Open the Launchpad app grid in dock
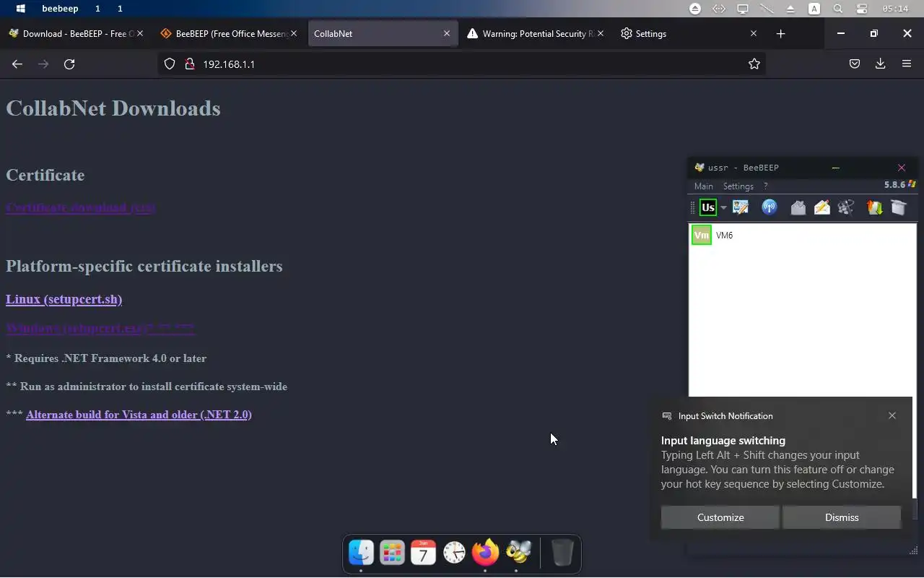The image size is (924, 578). pyautogui.click(x=392, y=553)
